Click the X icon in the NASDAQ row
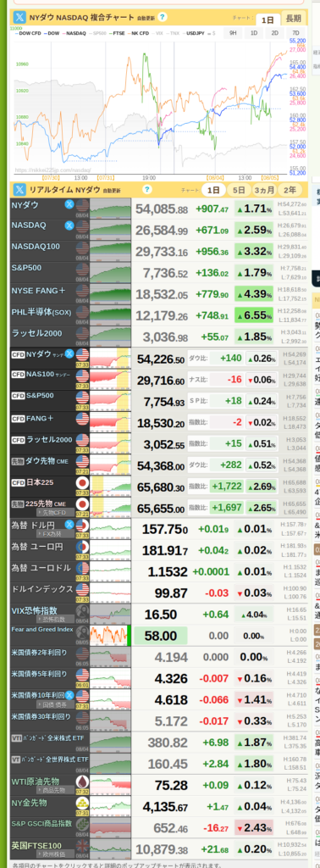This screenshot has width=320, height=868. point(69,225)
